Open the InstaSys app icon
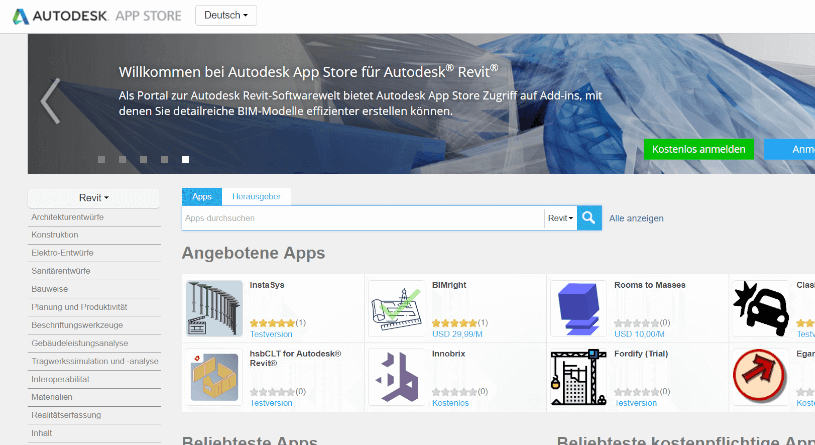This screenshot has height=445, width=815. pyautogui.click(x=214, y=308)
